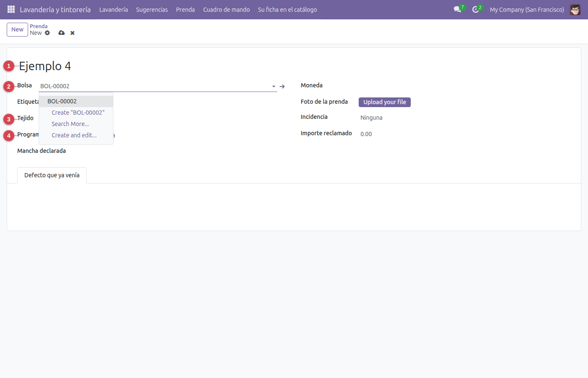Click the Mancha declarada label

(x=42, y=151)
